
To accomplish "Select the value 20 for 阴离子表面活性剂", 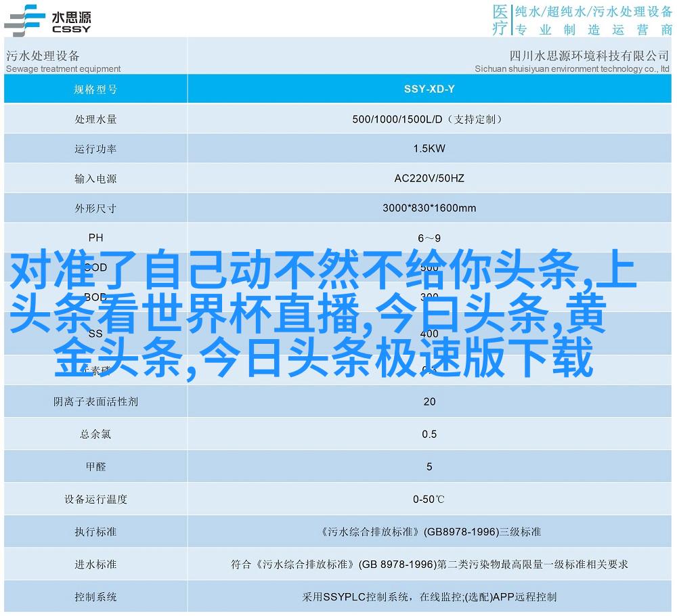I will coord(429,401).
